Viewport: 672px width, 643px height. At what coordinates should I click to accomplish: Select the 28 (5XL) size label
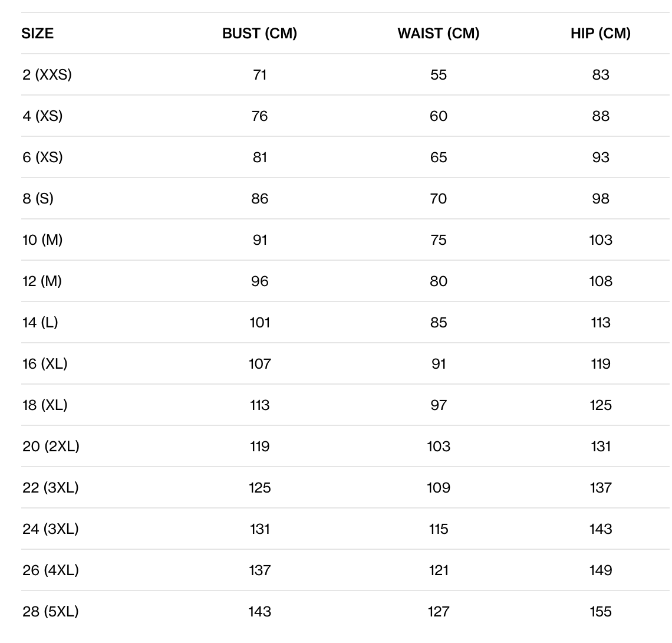click(x=51, y=612)
